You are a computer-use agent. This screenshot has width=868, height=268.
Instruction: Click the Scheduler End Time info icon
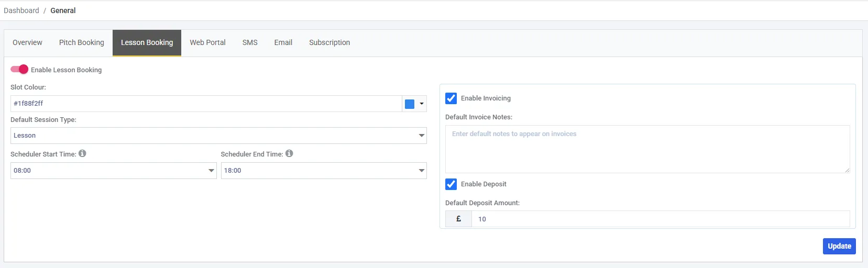(x=289, y=153)
